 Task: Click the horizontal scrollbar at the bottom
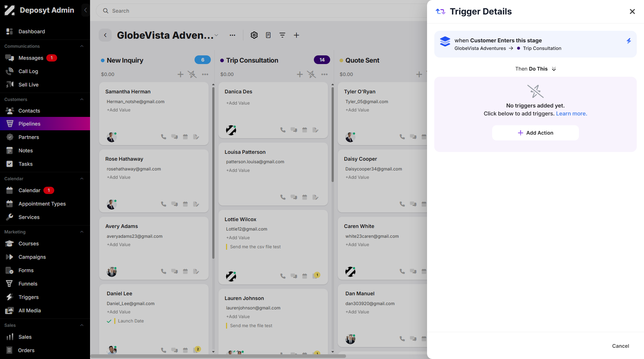(218, 356)
